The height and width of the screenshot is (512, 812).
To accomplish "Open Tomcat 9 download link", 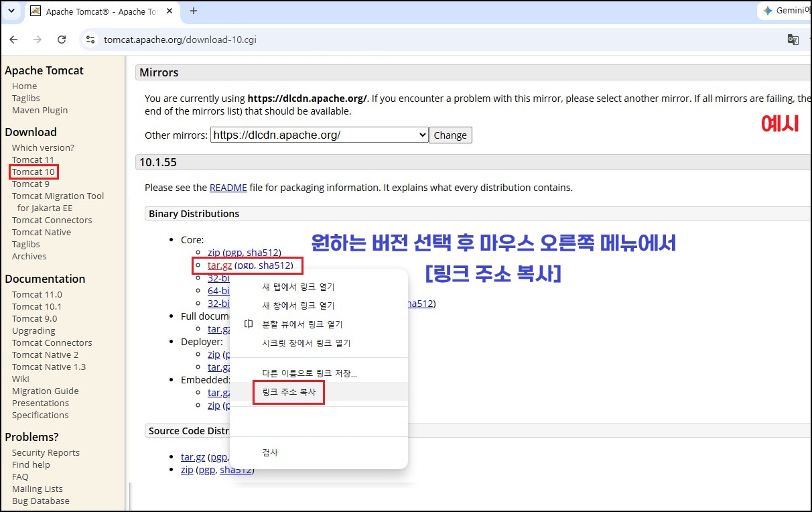I will pyautogui.click(x=31, y=184).
